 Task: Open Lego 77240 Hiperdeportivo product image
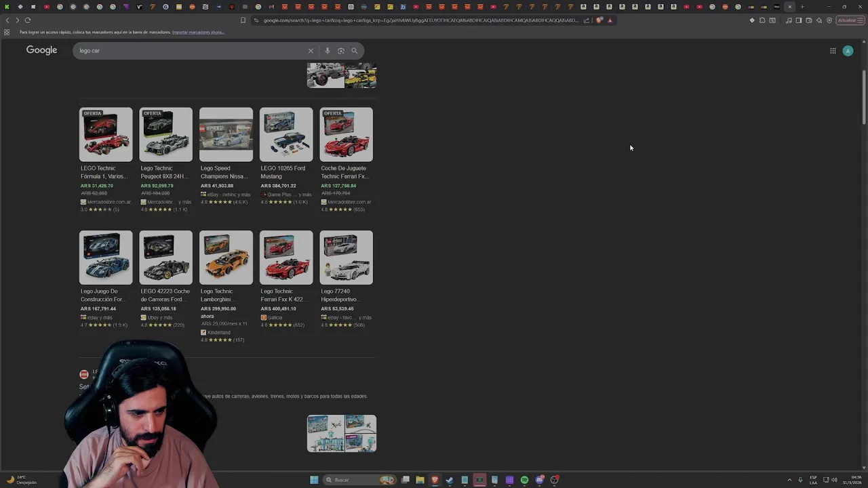[347, 258]
